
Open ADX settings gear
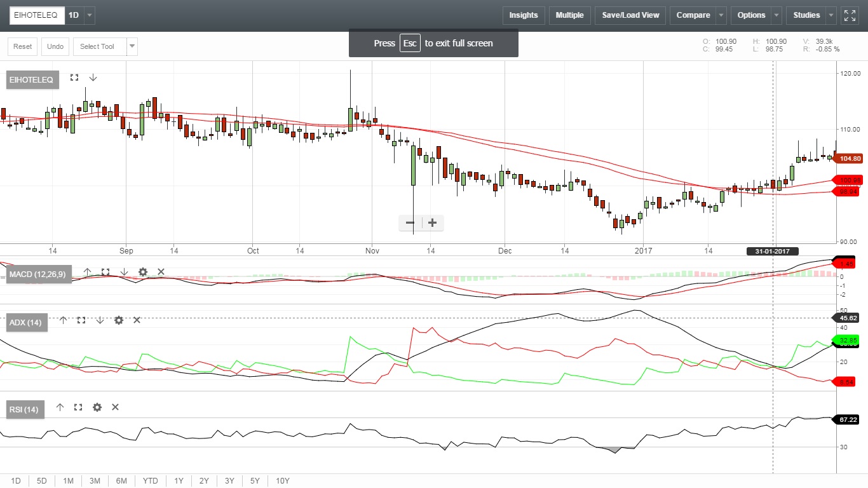pos(118,320)
